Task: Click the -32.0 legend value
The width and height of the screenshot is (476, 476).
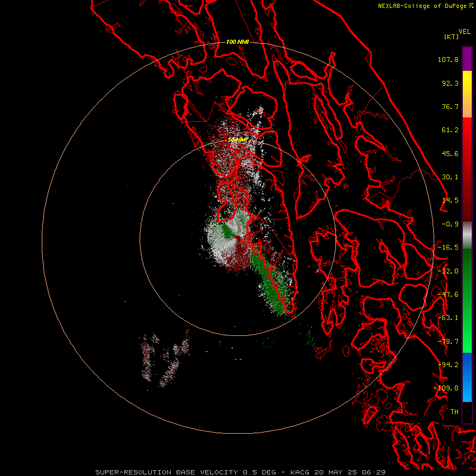Action: [448, 271]
